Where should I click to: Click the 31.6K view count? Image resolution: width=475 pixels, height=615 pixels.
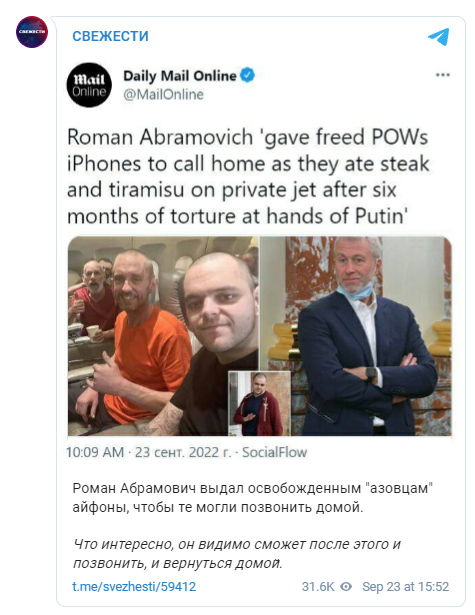pos(318,587)
